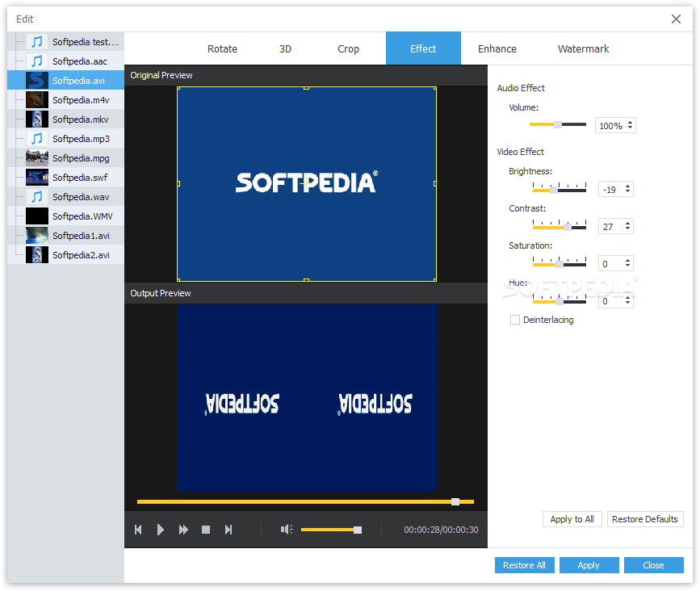700x591 pixels.
Task: Select the Softpedia.mkv thumbnail
Action: tap(37, 119)
